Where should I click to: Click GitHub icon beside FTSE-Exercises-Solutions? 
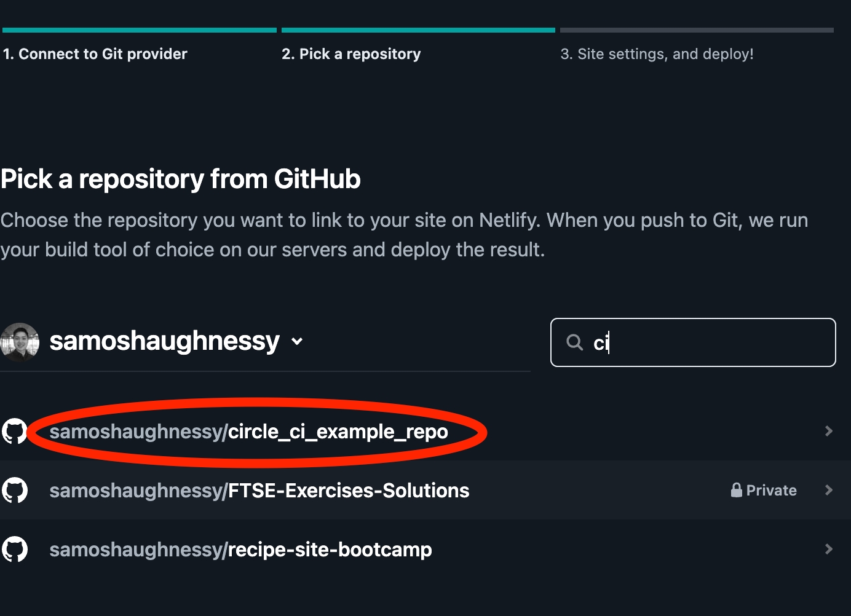coord(15,491)
